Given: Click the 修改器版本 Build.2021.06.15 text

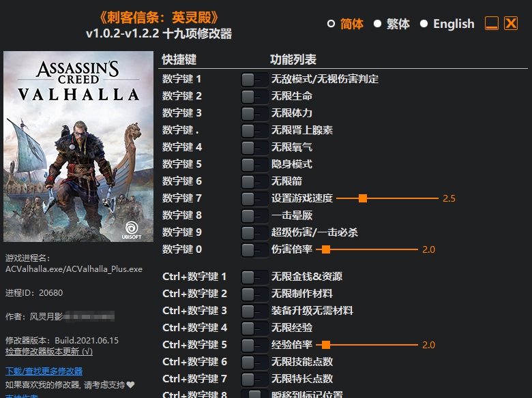Looking at the screenshot, I should [62, 340].
